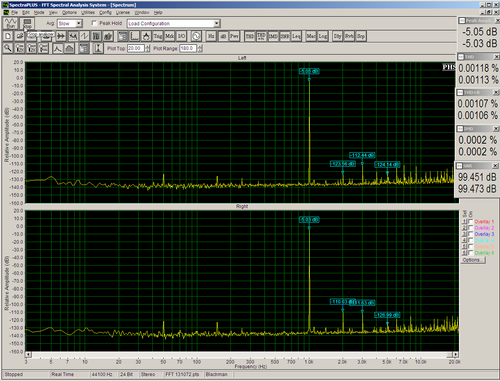500x381 pixels.
Task: Click the Dly delay finder toolbar button
Action: [337, 36]
